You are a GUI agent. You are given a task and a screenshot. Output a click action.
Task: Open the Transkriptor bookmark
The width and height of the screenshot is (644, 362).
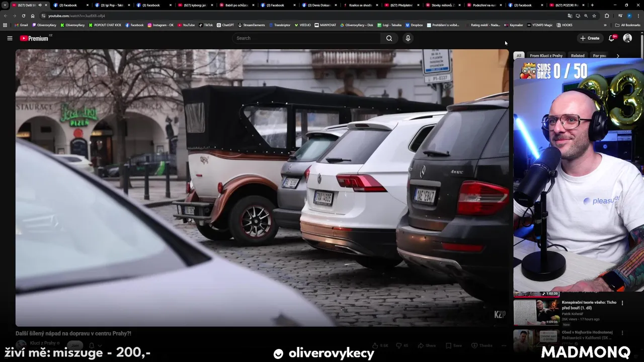[280, 25]
